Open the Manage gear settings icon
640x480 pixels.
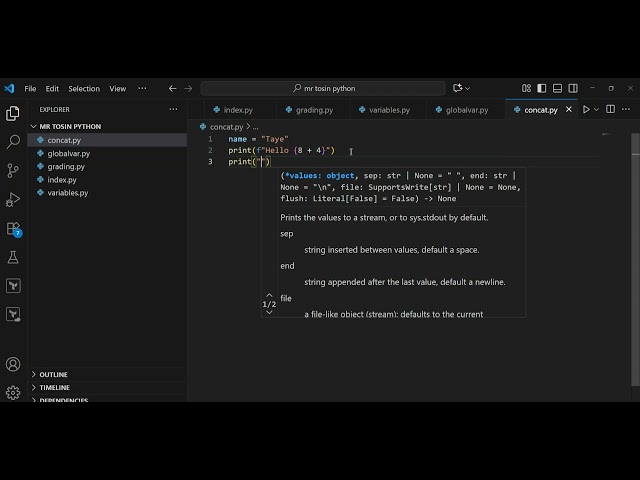point(13,393)
